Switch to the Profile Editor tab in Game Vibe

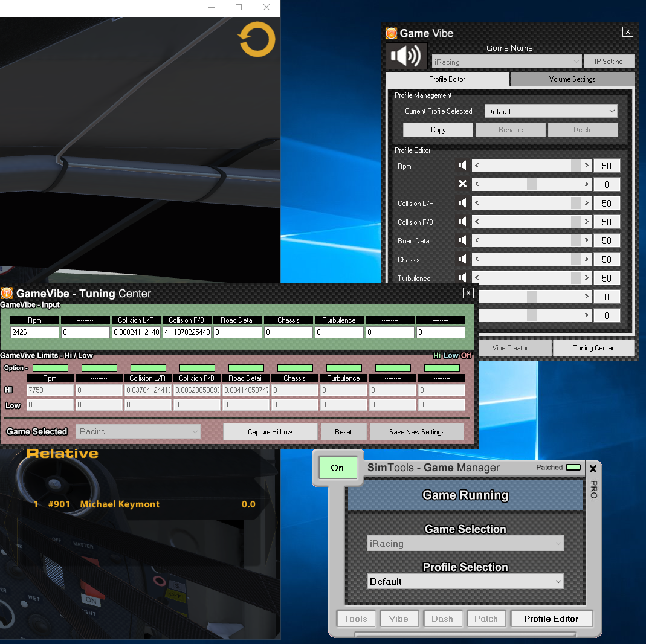click(x=447, y=79)
